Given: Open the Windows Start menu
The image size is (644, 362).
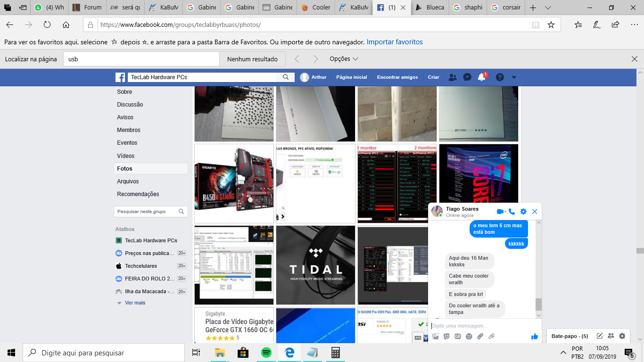Looking at the screenshot, I should coord(11,353).
